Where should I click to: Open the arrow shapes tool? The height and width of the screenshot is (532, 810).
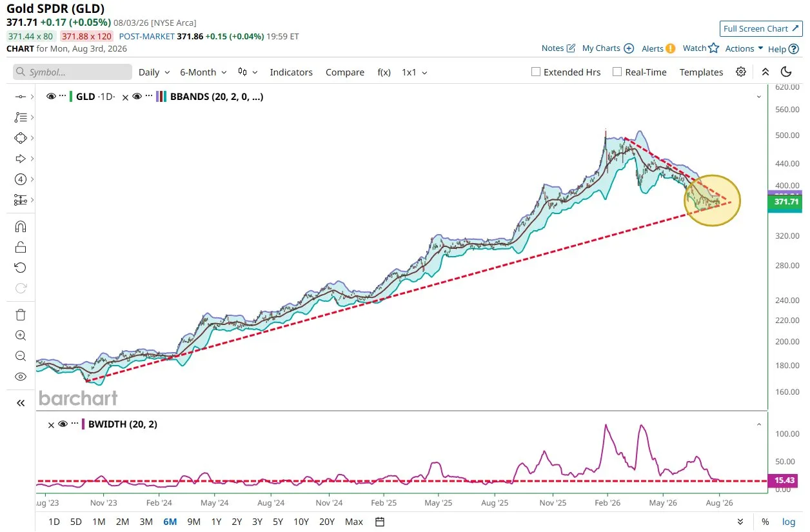20,159
